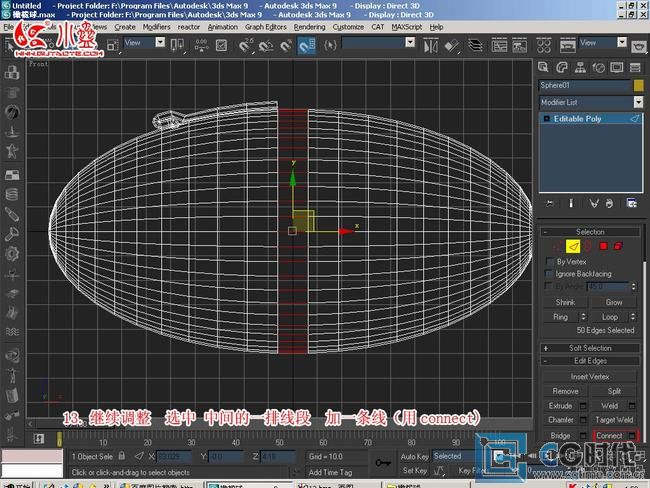Open the Create command panel tab
This screenshot has height=488, width=650.
(543, 67)
